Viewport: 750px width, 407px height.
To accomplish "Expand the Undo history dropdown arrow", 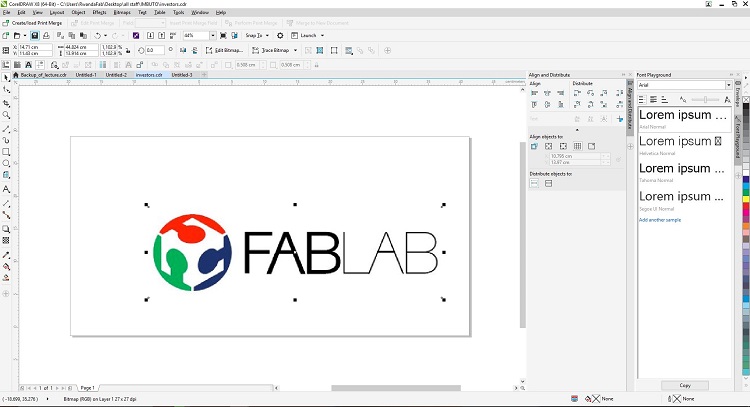I will coord(105,35).
